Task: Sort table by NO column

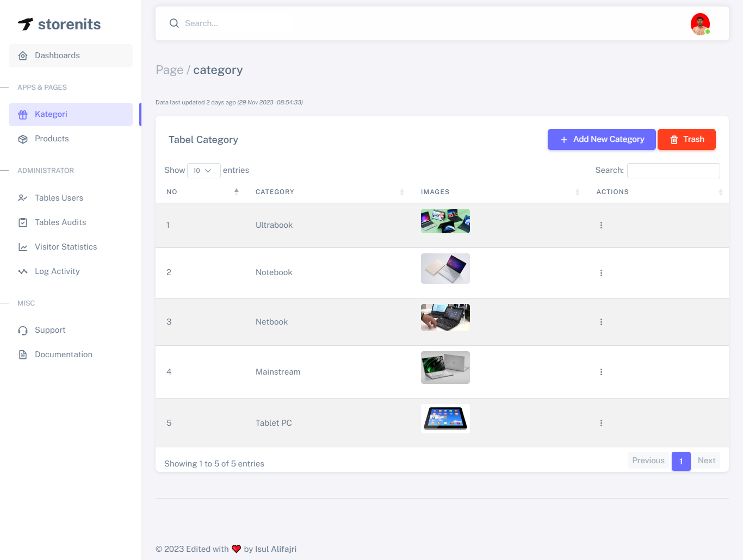Action: point(236,192)
